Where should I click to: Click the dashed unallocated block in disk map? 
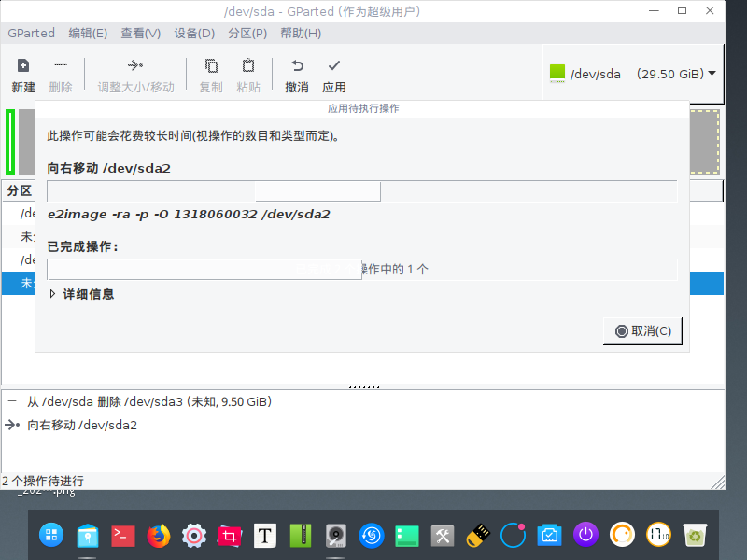pyautogui.click(x=705, y=142)
